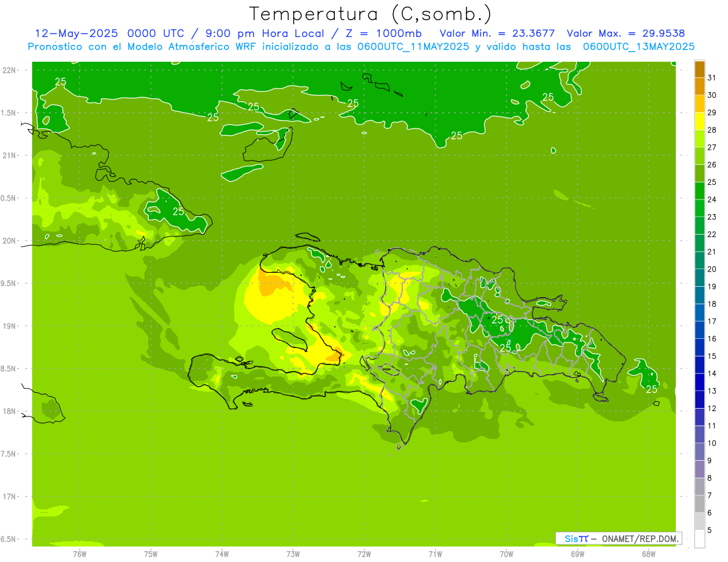Screen dimensions: 728x562
Task: Click the 69W longitude axis label
Action: pyautogui.click(x=578, y=554)
